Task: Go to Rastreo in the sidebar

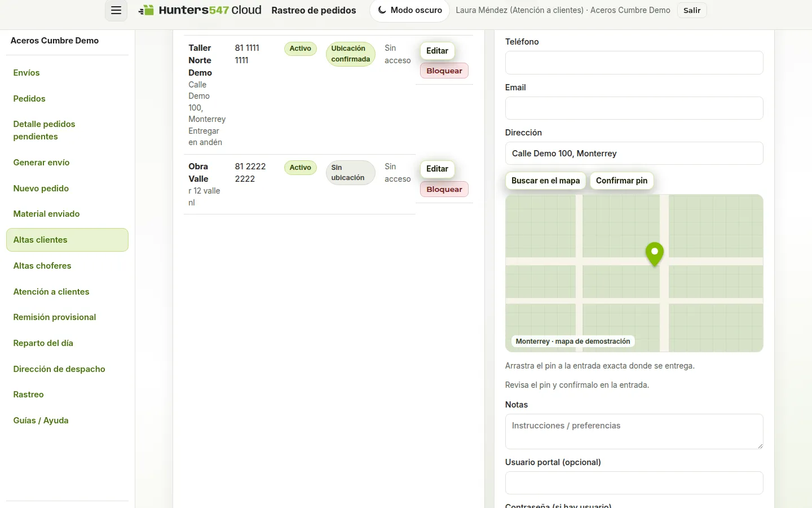Action: tap(67, 395)
